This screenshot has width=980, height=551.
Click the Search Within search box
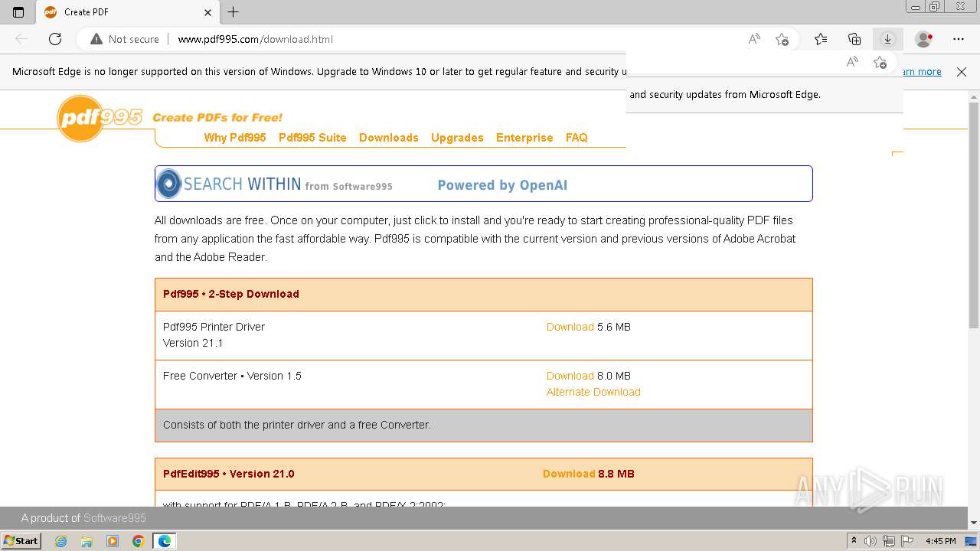(x=484, y=184)
